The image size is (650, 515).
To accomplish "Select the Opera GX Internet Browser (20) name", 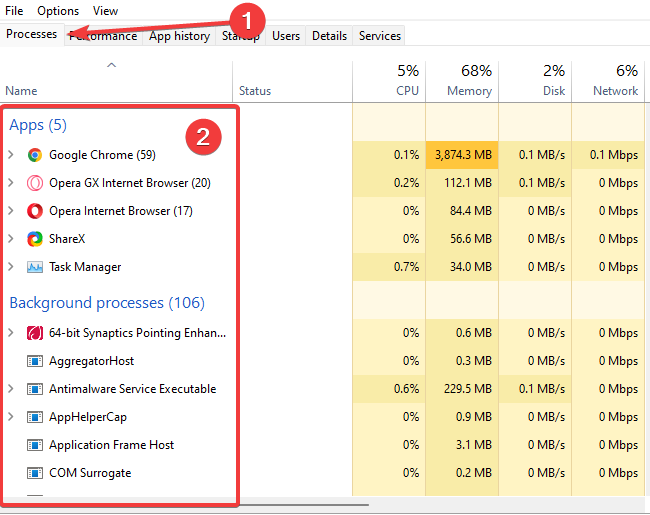I will tap(130, 183).
